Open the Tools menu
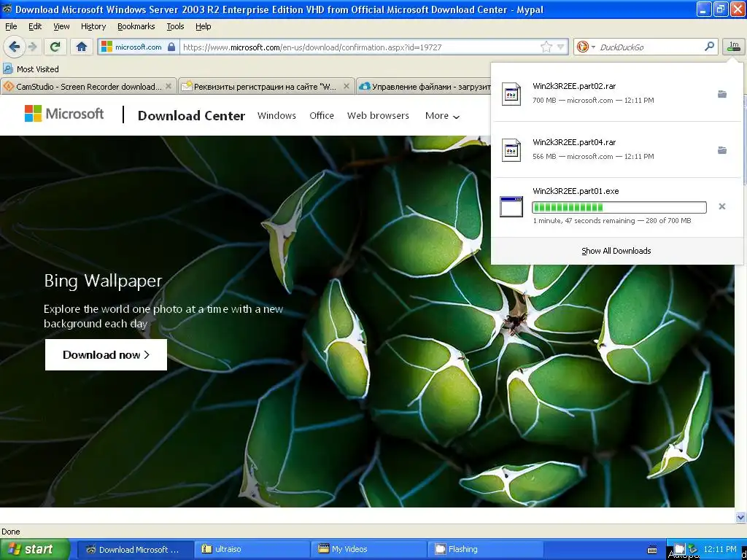 coord(175,26)
